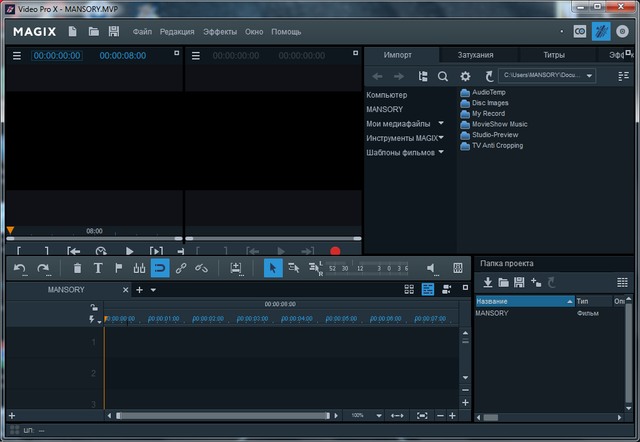Open media browser settings gear
This screenshot has width=640, height=442.
pyautogui.click(x=465, y=76)
